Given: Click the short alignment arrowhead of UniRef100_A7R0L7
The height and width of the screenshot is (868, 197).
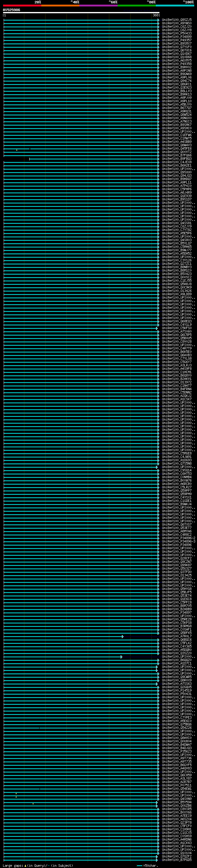Looking at the screenshot, I should click(123, 636).
